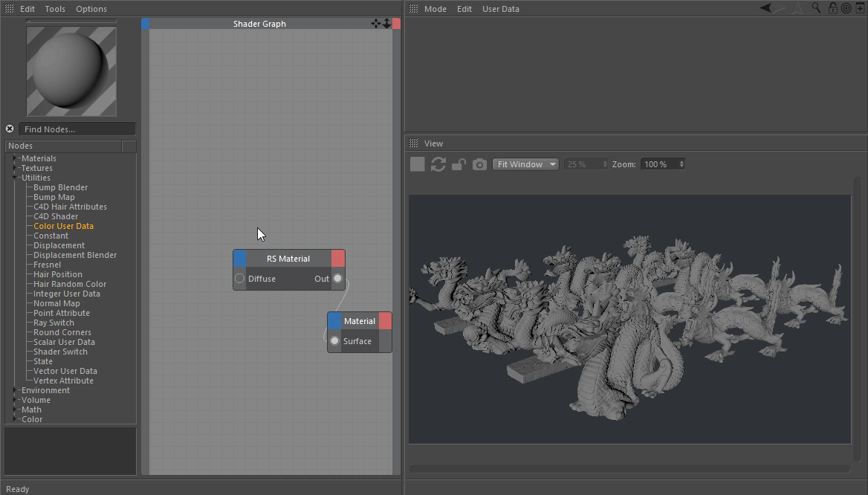
Task: Click the red corner of Shader Graph header
Action: pos(396,23)
